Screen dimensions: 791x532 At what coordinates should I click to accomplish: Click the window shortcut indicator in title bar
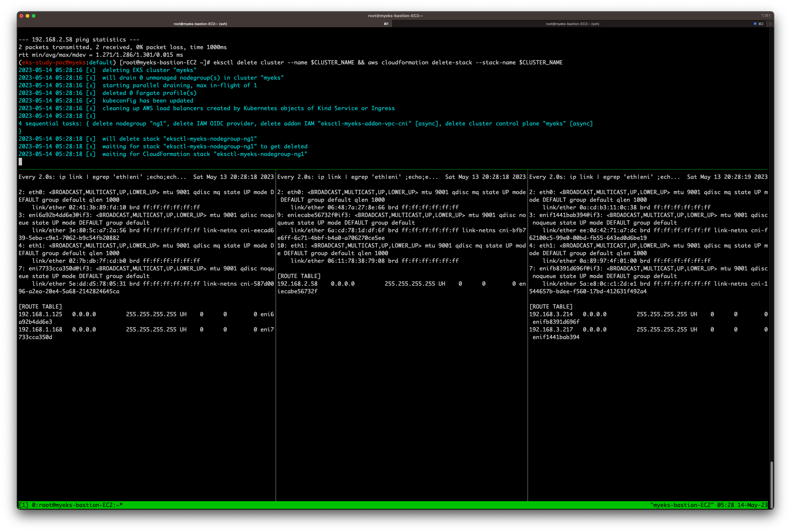(765, 16)
